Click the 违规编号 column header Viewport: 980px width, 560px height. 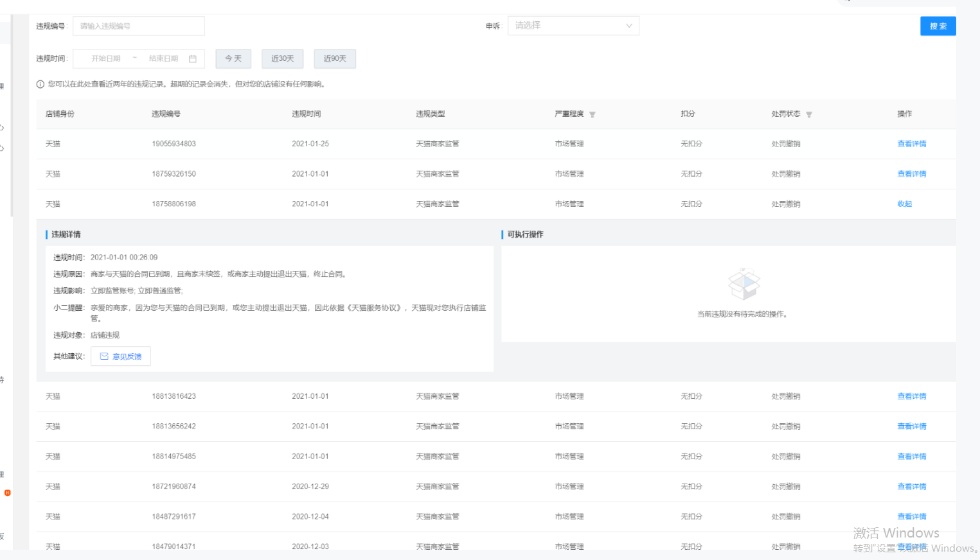166,114
